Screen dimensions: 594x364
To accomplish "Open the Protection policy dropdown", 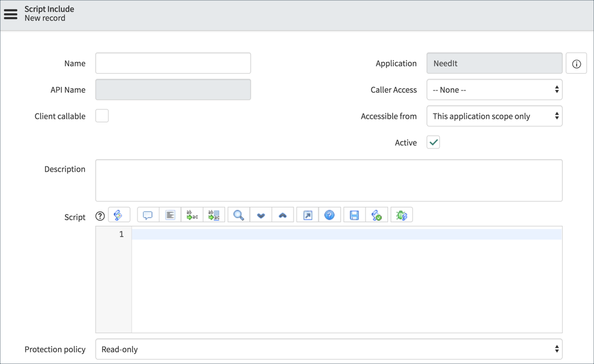I will click(x=329, y=349).
